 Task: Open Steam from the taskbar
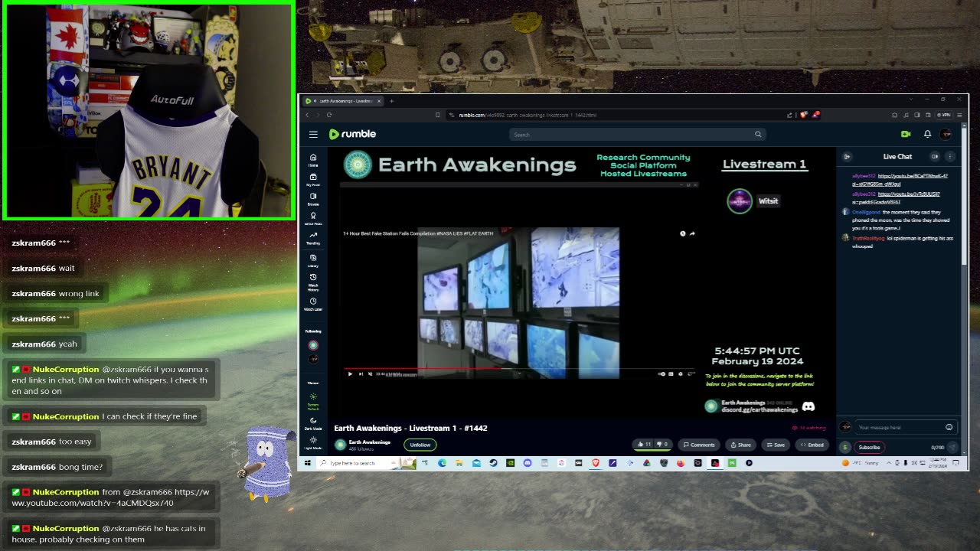(493, 463)
